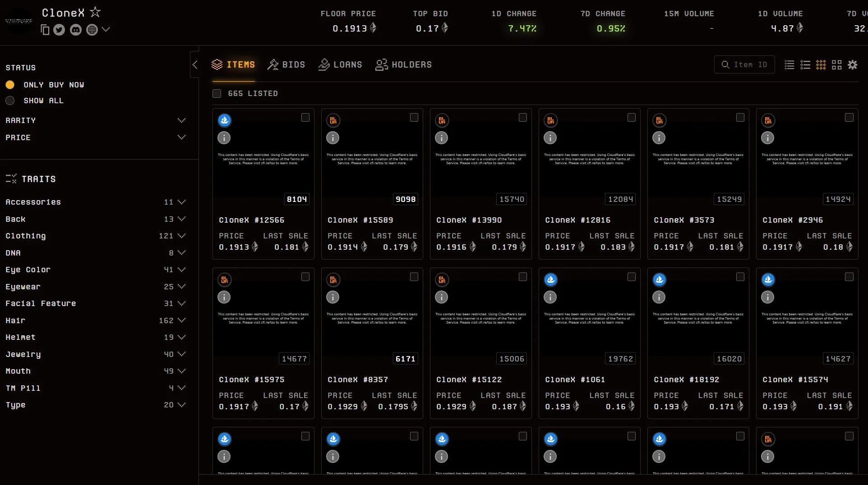This screenshot has width=868, height=485.
Task: Open the CloneX #15589 listing
Action: [360, 220]
